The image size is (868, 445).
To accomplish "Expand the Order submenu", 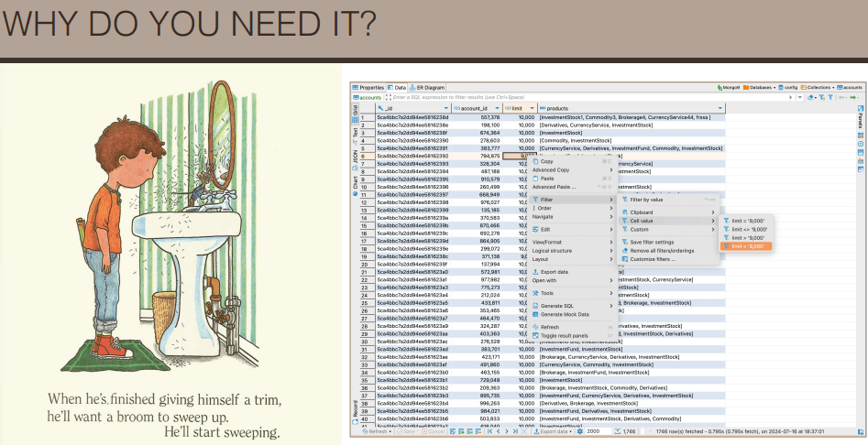I will tap(572, 209).
